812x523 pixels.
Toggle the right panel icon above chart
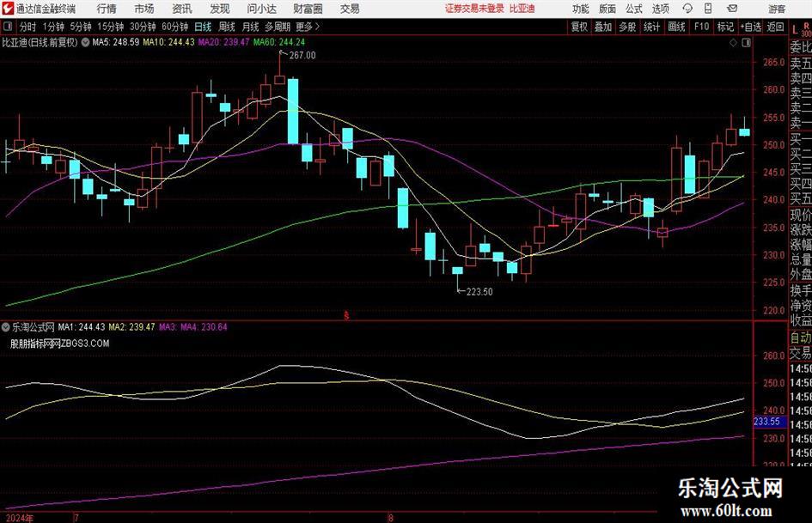click(746, 43)
